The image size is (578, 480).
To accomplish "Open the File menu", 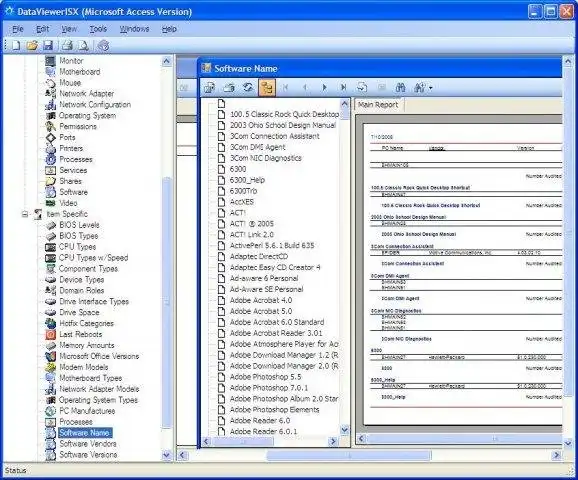I will point(18,29).
